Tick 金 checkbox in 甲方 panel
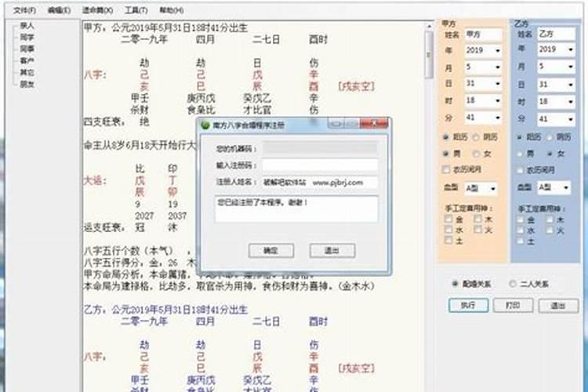 tap(448, 219)
